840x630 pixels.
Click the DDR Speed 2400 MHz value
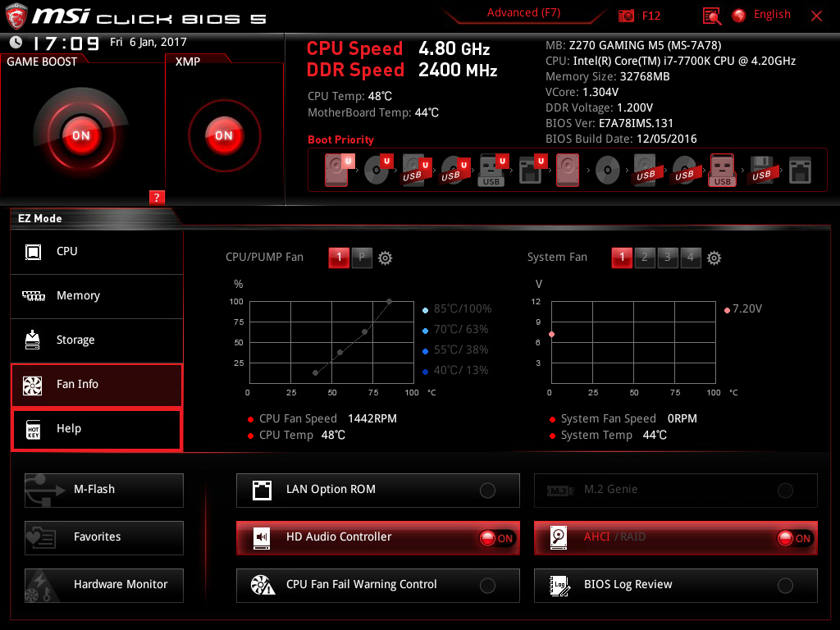pos(458,71)
